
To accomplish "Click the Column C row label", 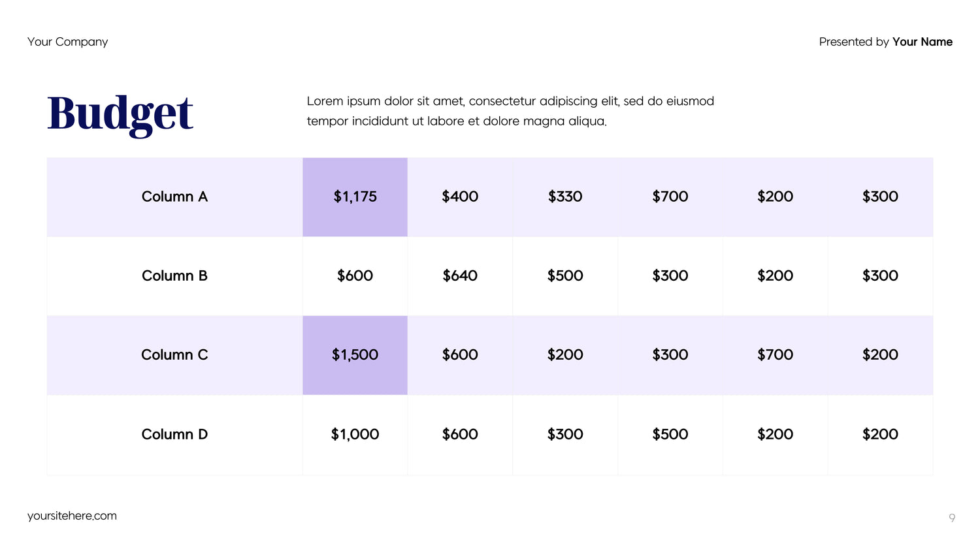I will pos(174,354).
